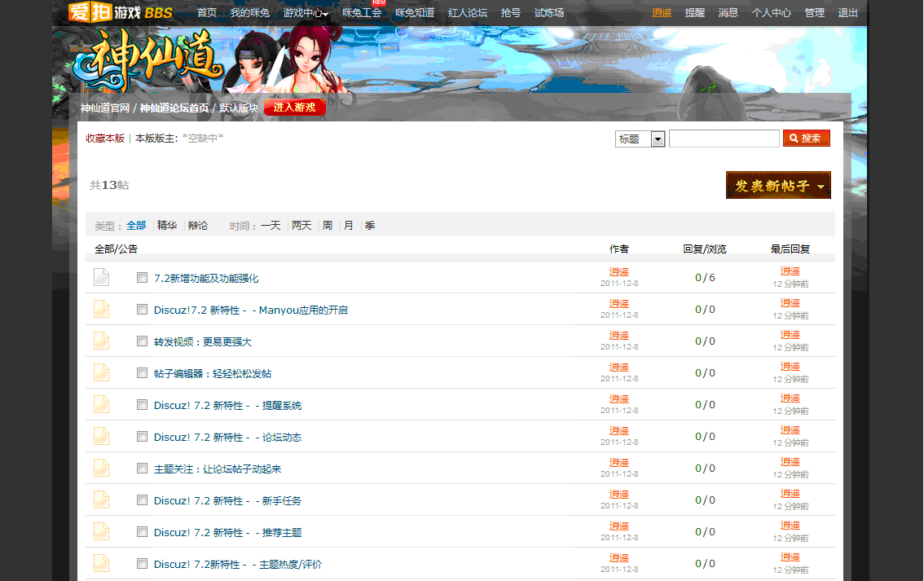Filter threads by 全部 type
Viewport: 924px width, 581px height.
pyautogui.click(x=136, y=226)
